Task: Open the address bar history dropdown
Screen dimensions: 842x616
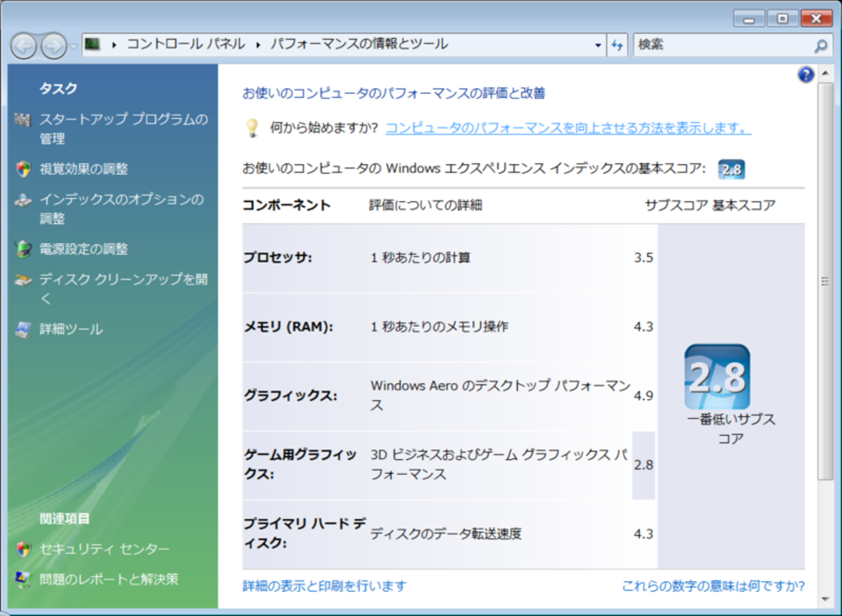Action: tap(598, 45)
